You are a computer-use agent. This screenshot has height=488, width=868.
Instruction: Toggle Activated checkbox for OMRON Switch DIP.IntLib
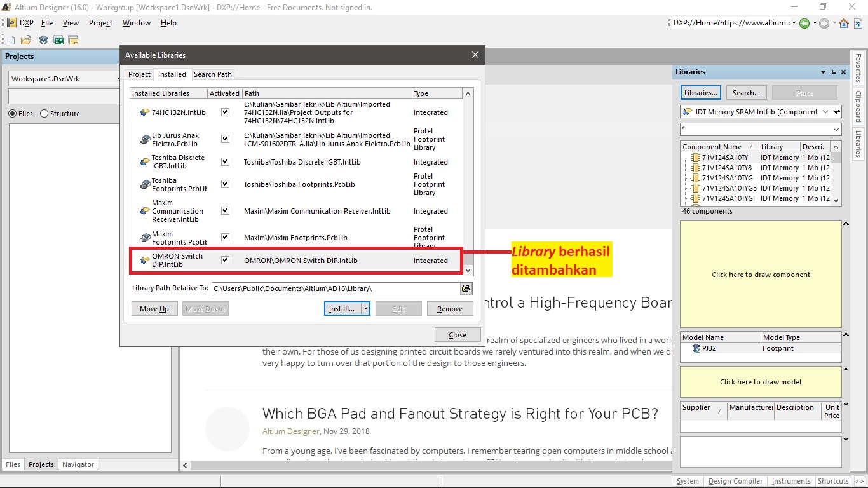click(225, 260)
